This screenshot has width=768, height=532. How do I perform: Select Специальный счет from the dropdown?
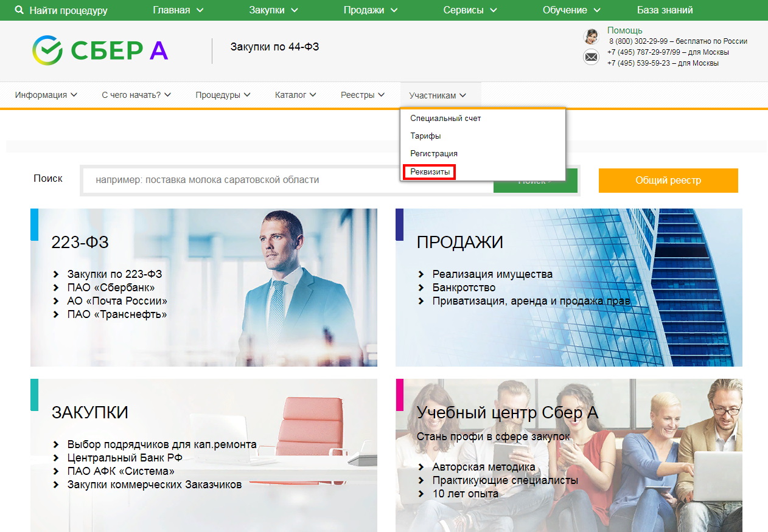pyautogui.click(x=445, y=119)
